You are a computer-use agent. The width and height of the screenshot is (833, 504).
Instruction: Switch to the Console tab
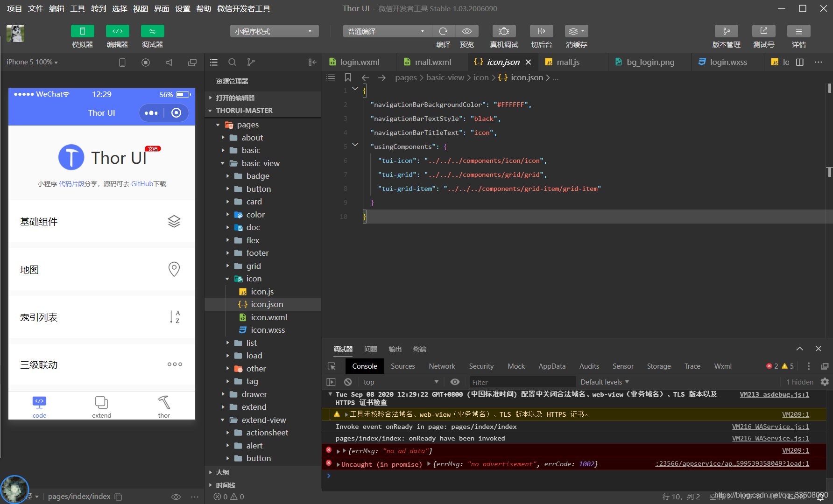[x=365, y=366]
